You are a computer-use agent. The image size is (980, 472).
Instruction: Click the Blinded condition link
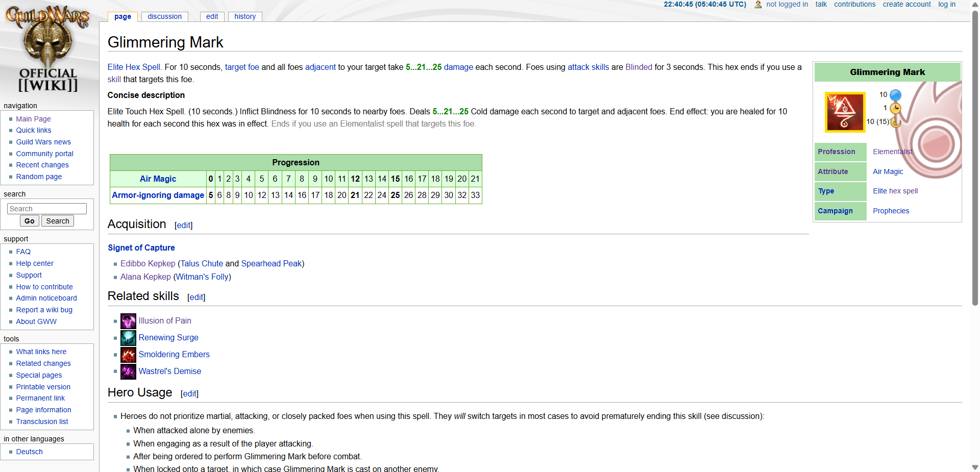click(x=639, y=67)
